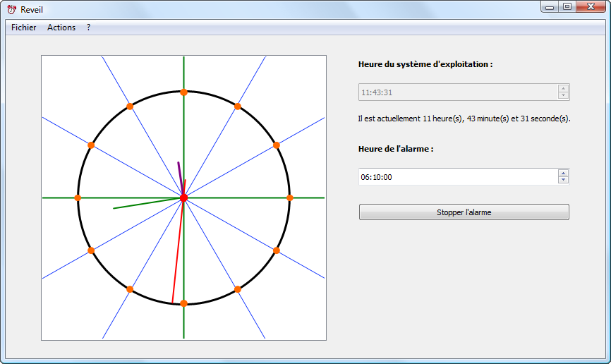611x364 pixels.
Task: Decrease alarm time with the down arrow
Action: coord(563,180)
